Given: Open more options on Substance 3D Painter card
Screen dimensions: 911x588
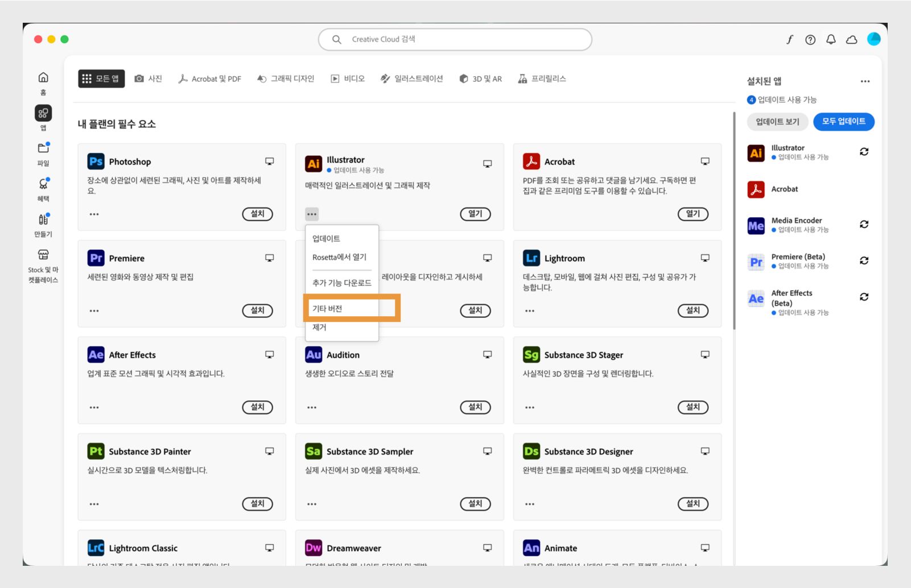Looking at the screenshot, I should click(x=94, y=504).
